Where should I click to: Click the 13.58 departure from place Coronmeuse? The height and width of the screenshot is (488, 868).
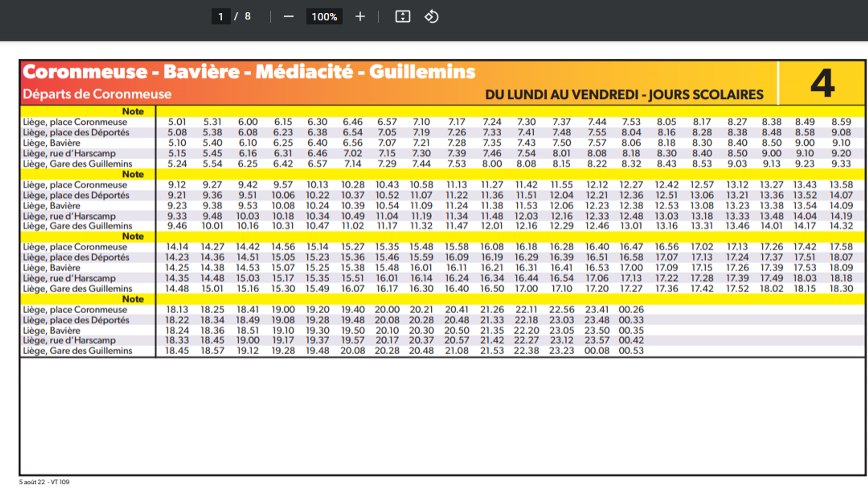pos(841,185)
